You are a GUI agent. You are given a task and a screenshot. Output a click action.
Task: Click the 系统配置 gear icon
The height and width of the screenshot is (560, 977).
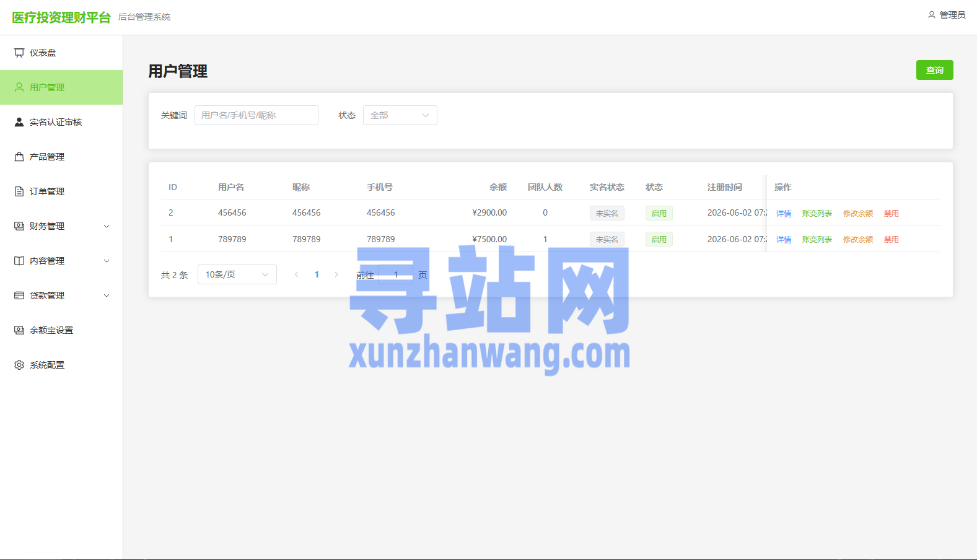click(x=19, y=365)
